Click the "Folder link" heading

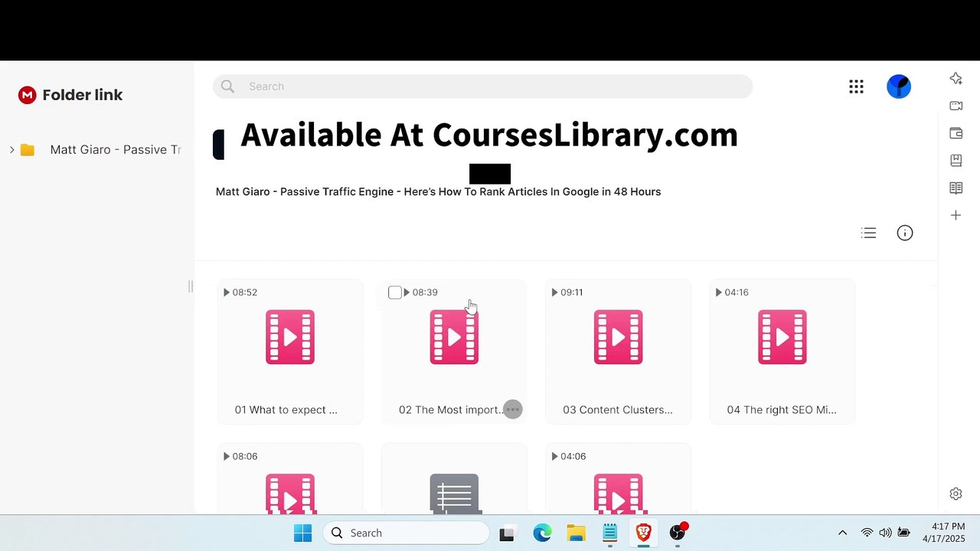(x=83, y=95)
